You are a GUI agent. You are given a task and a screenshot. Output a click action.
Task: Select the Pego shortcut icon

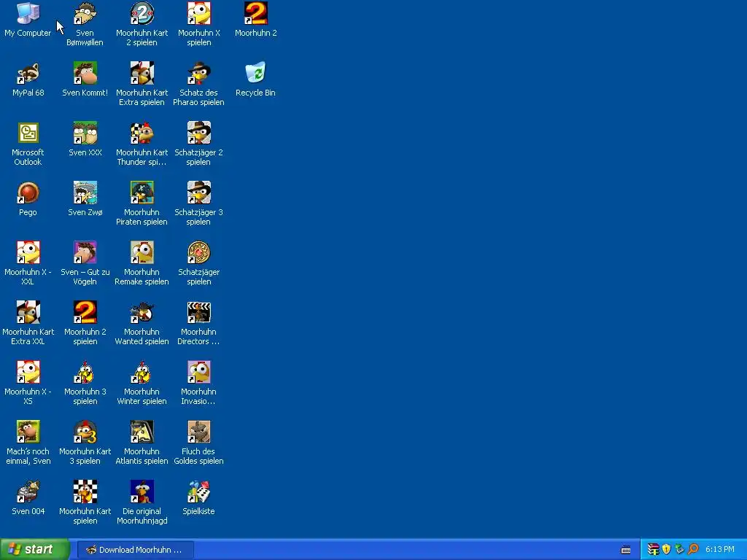tap(28, 192)
